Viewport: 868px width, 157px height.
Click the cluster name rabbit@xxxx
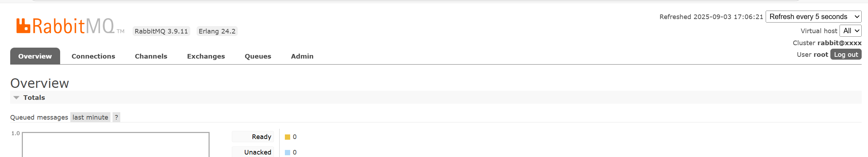pos(839,43)
